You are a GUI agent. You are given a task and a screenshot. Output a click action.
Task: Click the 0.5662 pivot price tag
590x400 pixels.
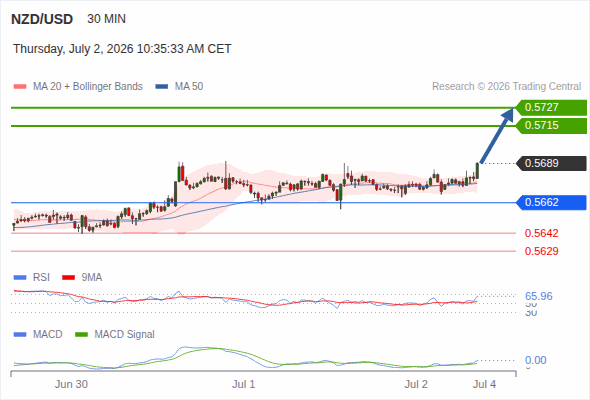(x=551, y=202)
